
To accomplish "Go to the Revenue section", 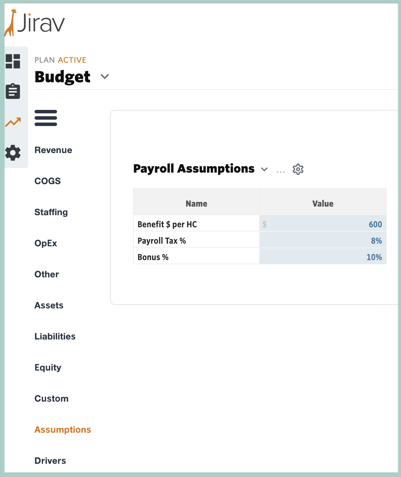I will coord(53,150).
